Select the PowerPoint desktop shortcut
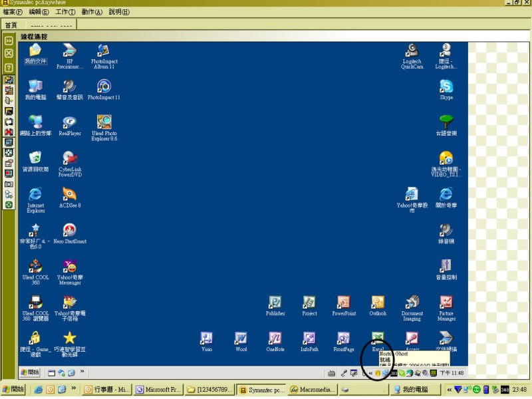 (x=344, y=306)
